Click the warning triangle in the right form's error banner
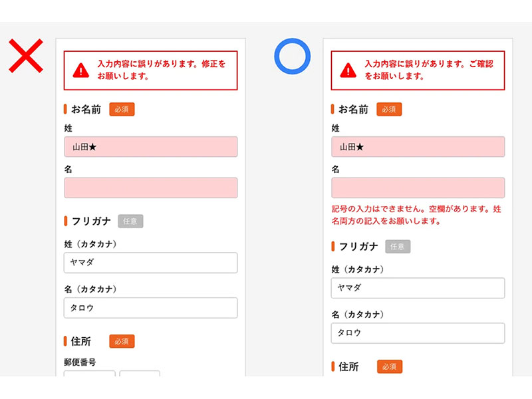 [348, 70]
